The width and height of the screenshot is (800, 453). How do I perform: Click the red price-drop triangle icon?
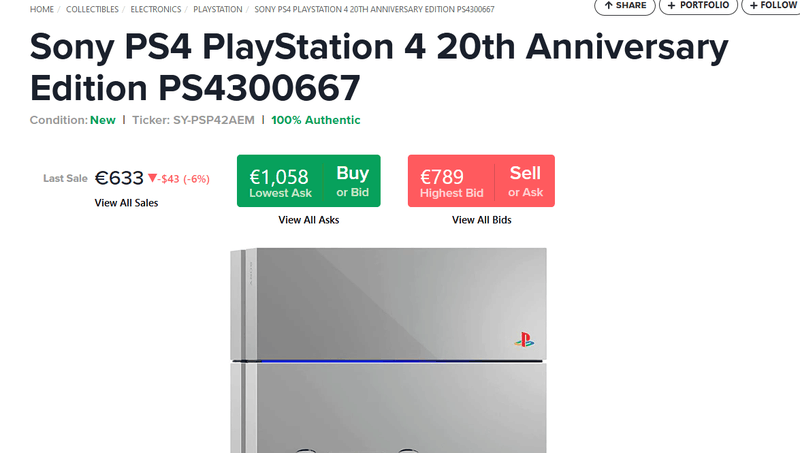152,178
